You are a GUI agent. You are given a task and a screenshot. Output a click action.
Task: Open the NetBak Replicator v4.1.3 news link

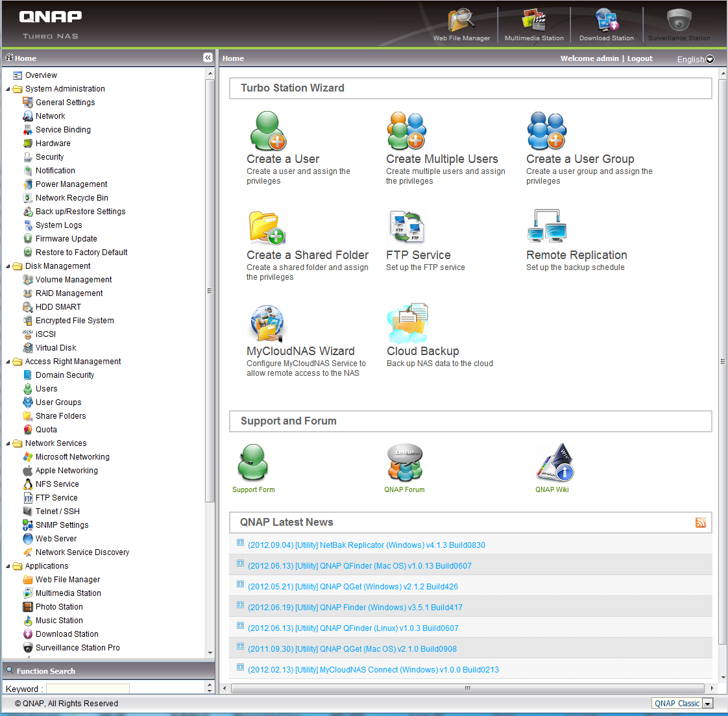pos(367,545)
